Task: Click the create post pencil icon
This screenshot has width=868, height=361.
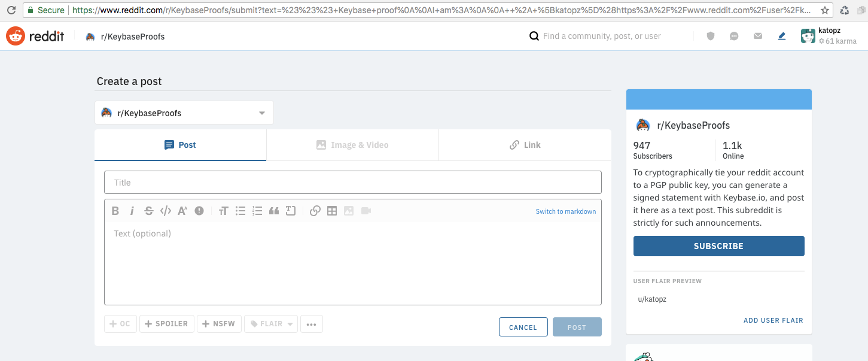Action: pyautogui.click(x=782, y=36)
